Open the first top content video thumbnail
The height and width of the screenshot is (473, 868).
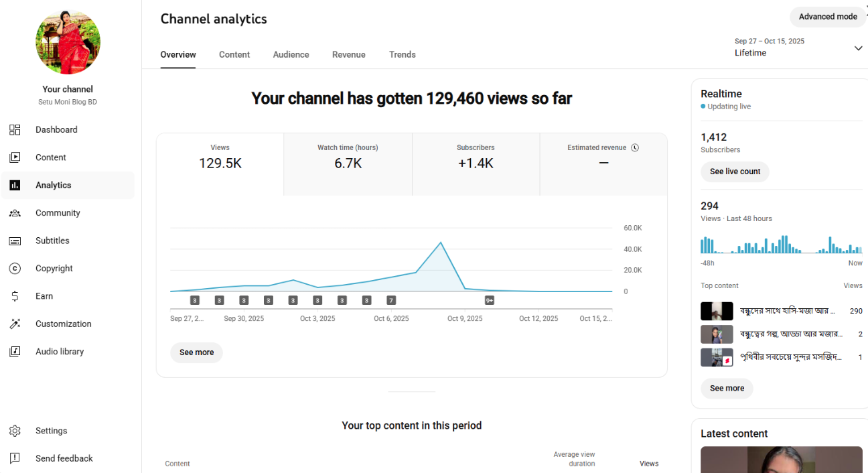tap(717, 311)
